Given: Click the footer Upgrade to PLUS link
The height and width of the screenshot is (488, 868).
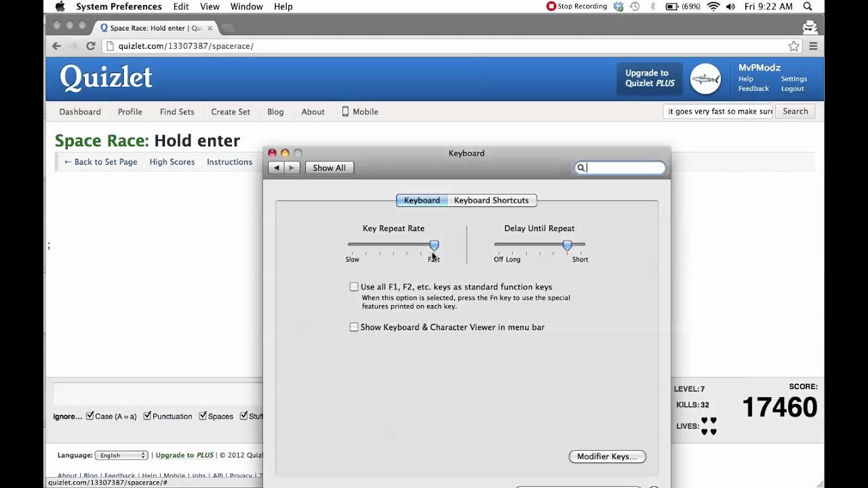Looking at the screenshot, I should [184, 455].
